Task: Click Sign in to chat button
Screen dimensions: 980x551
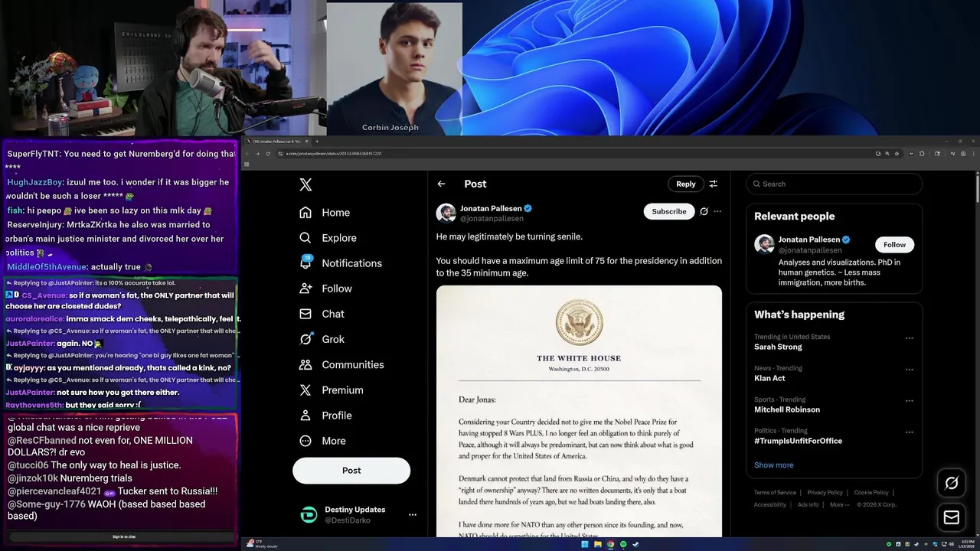Action: point(124,537)
